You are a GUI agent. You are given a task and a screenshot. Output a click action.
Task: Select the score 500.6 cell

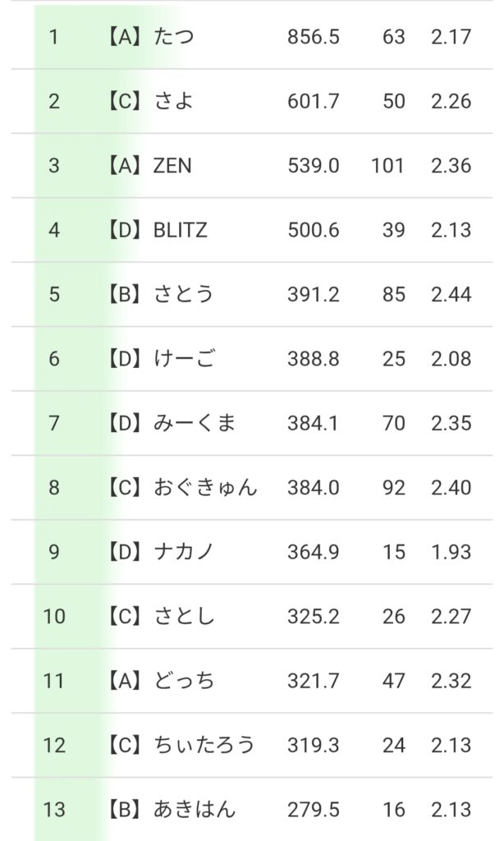pos(313,231)
